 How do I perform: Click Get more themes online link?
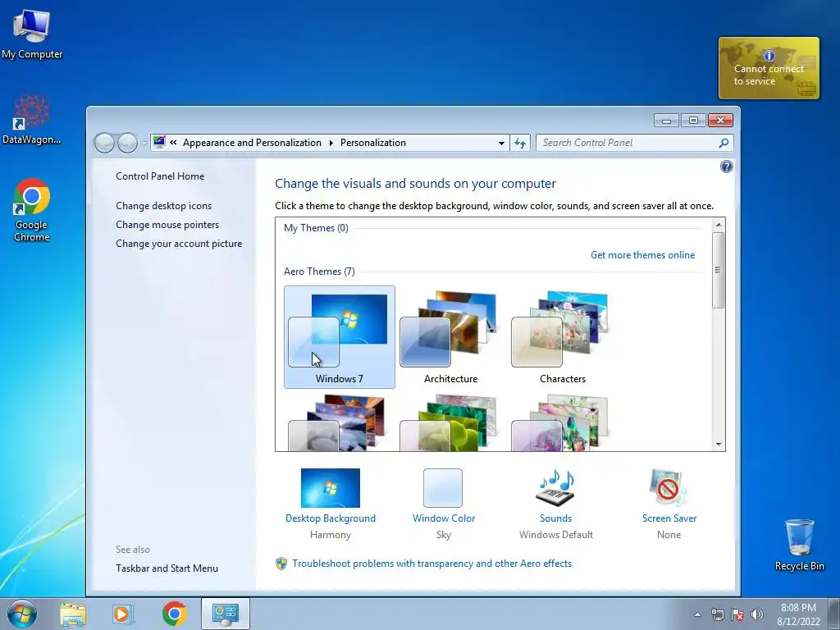pyautogui.click(x=643, y=255)
